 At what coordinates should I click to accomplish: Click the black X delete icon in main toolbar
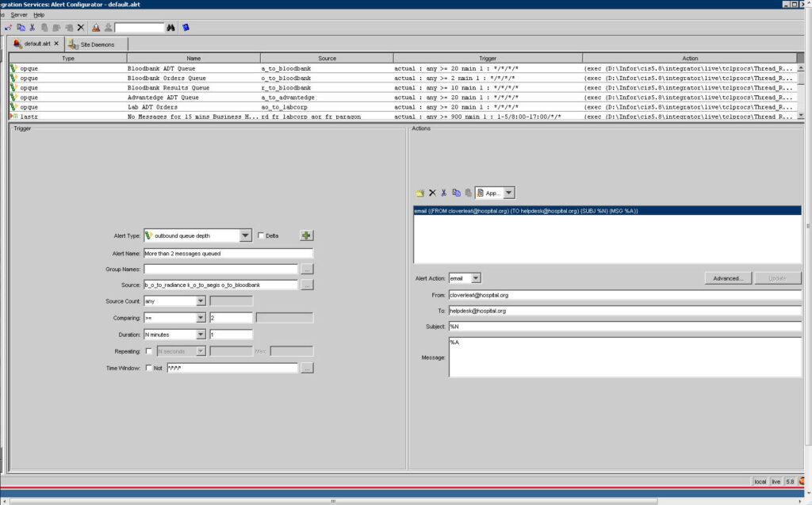point(81,27)
